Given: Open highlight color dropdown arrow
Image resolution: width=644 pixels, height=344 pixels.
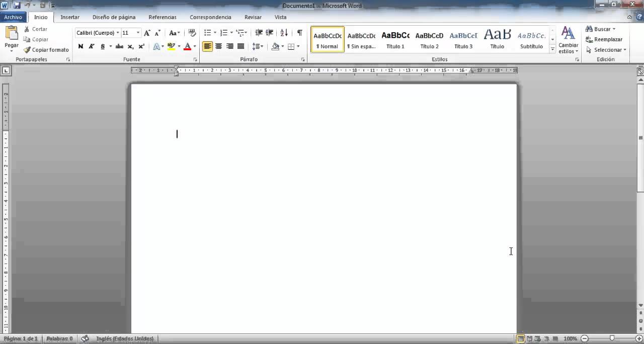Looking at the screenshot, I should [x=179, y=46].
